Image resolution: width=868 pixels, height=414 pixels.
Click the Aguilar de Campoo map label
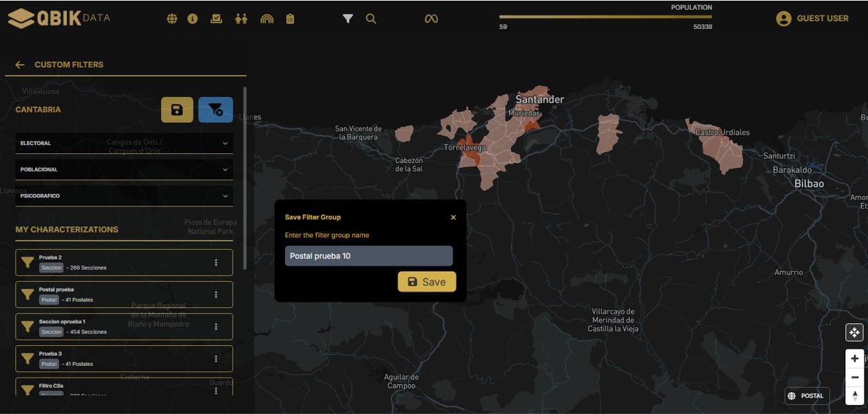tap(401, 381)
